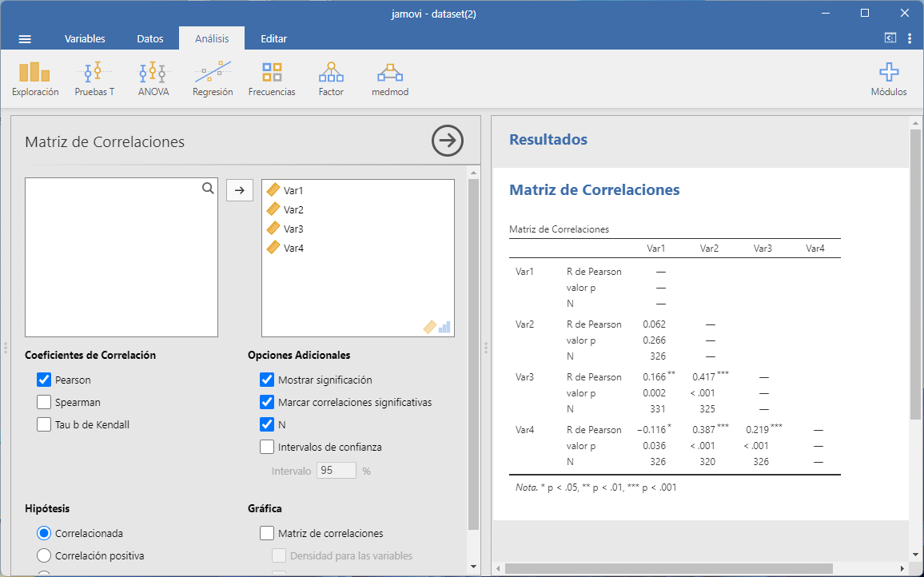Open the Factor analysis menu
924x577 pixels.
click(x=331, y=79)
